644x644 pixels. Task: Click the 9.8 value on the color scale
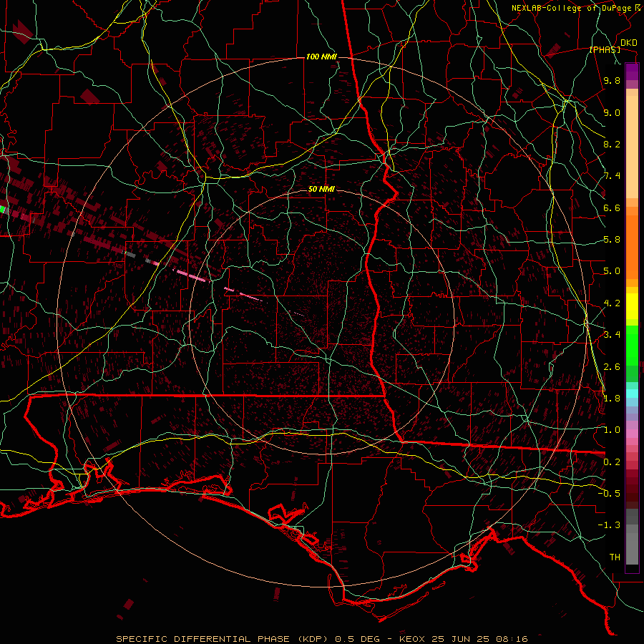612,80
